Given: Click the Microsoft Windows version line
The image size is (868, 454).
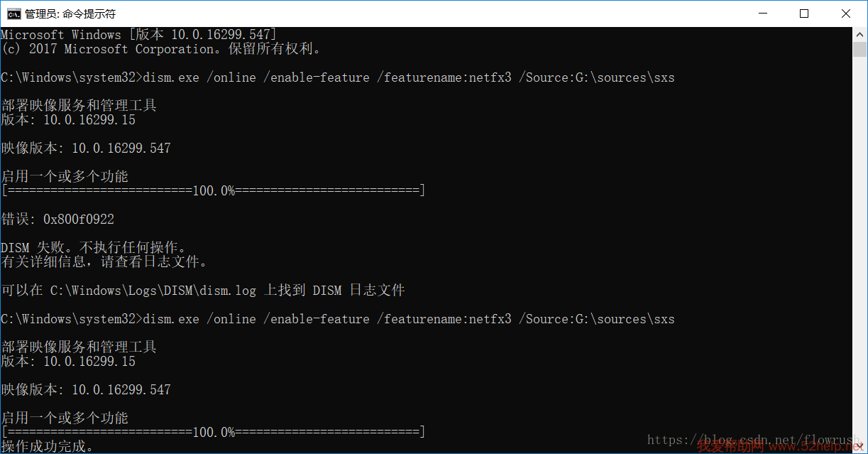Looking at the screenshot, I should coord(138,35).
